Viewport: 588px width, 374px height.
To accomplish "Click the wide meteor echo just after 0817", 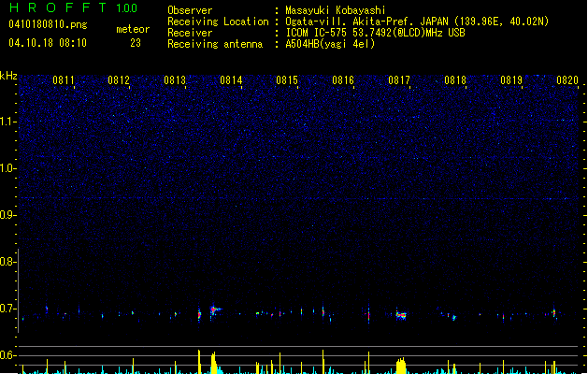I will pos(401,315).
